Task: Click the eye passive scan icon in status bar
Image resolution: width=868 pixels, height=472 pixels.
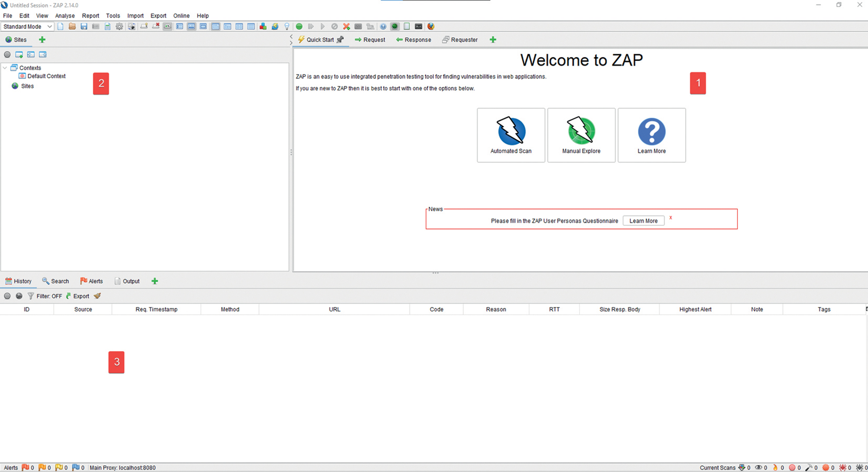Action: click(759, 467)
